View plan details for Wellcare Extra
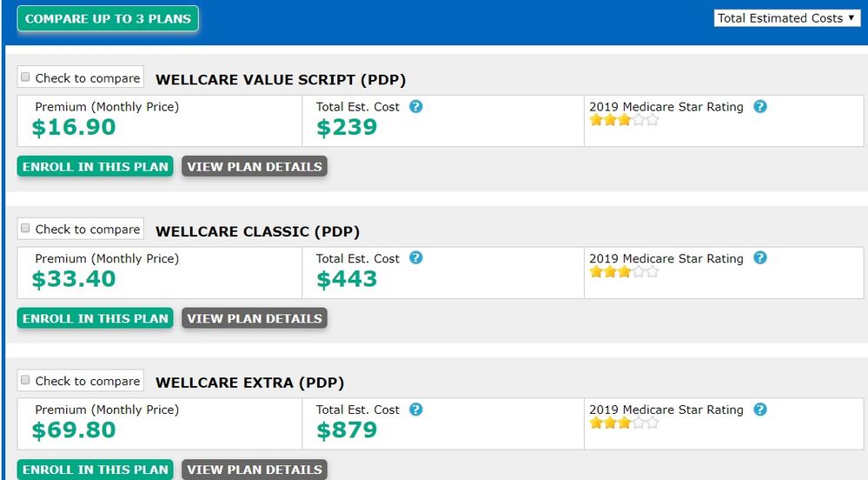This screenshot has width=868, height=480. 255,470
